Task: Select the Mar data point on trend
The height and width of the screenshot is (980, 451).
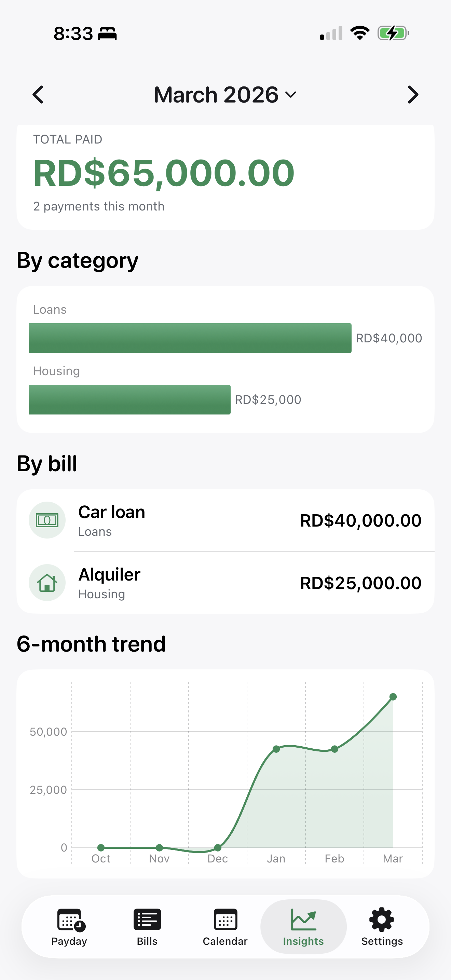Action: click(x=393, y=697)
